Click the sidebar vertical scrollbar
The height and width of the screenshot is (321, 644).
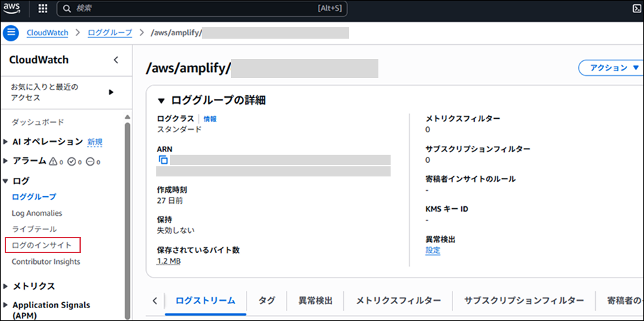point(126,204)
